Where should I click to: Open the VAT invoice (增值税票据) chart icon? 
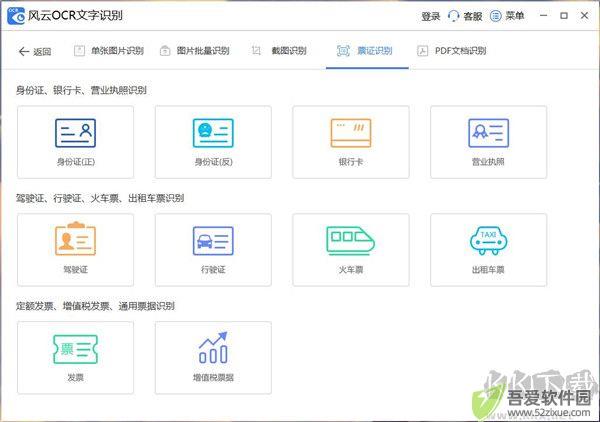point(213,347)
